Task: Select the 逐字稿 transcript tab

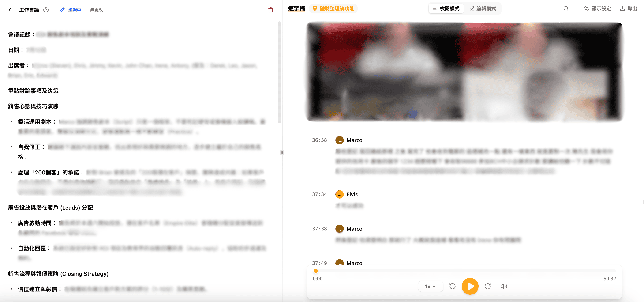Action: click(x=296, y=8)
